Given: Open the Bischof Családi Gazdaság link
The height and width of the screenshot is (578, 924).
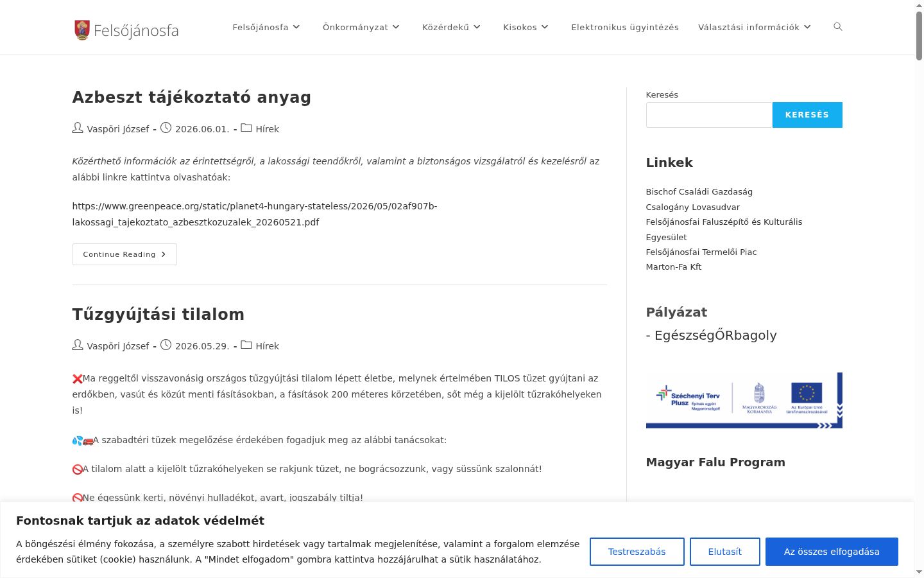Looking at the screenshot, I should pyautogui.click(x=699, y=191).
